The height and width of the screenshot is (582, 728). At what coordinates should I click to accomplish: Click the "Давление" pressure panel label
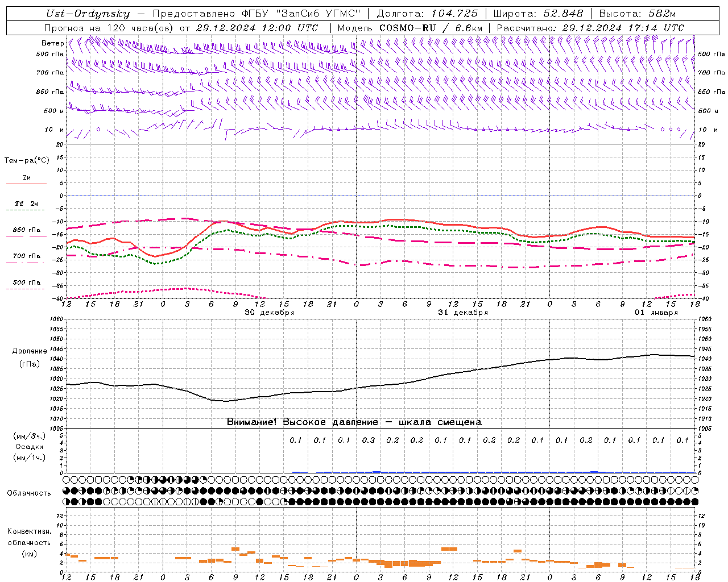[29, 351]
